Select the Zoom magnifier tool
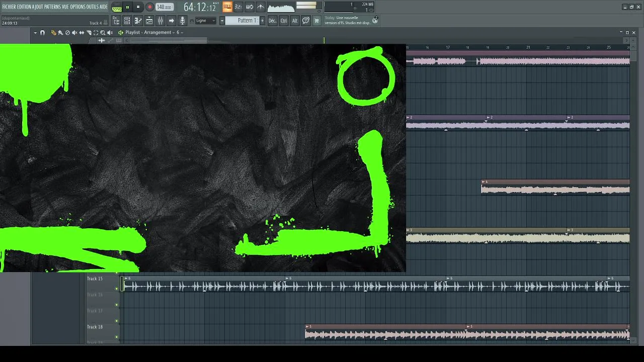The height and width of the screenshot is (362, 644). click(103, 33)
